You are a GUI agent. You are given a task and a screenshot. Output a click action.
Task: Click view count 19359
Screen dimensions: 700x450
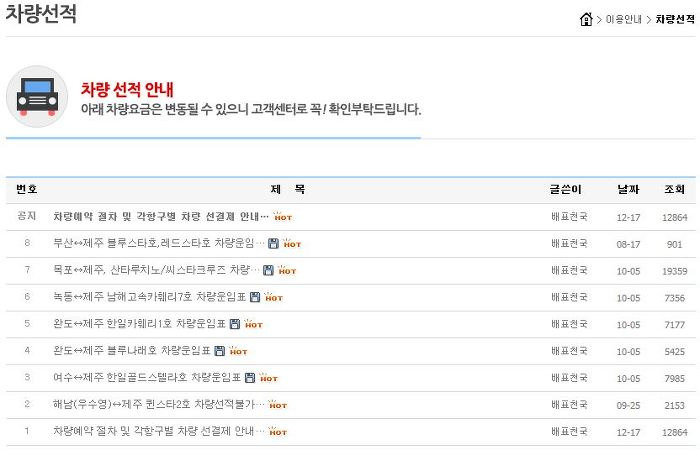[x=674, y=271]
